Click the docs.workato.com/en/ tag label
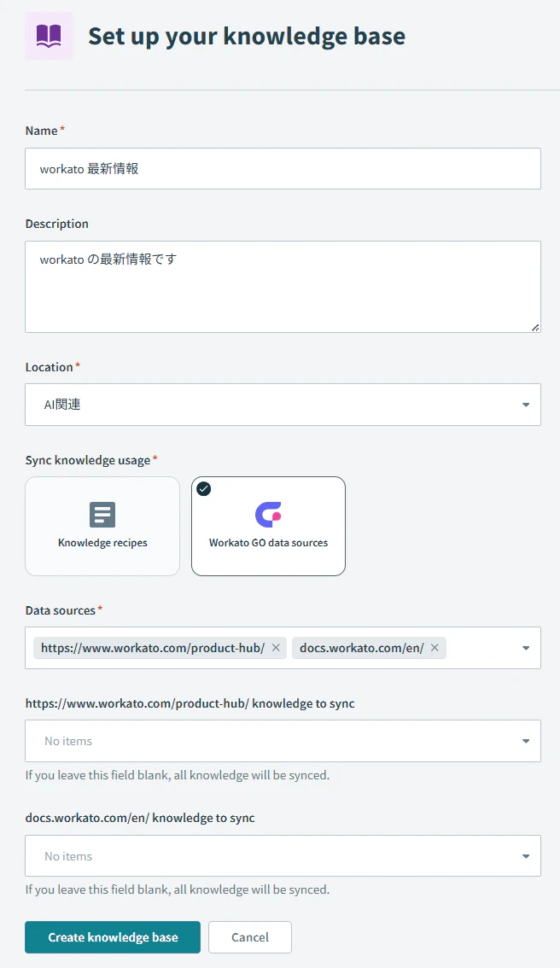 pos(362,648)
